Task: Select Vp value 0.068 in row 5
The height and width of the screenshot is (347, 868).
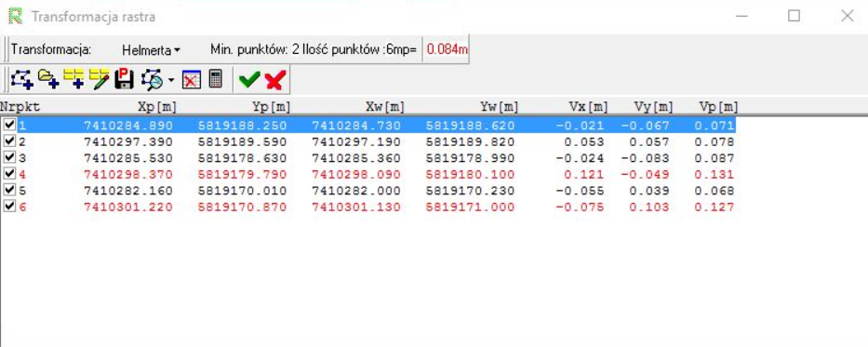Action: point(714,191)
